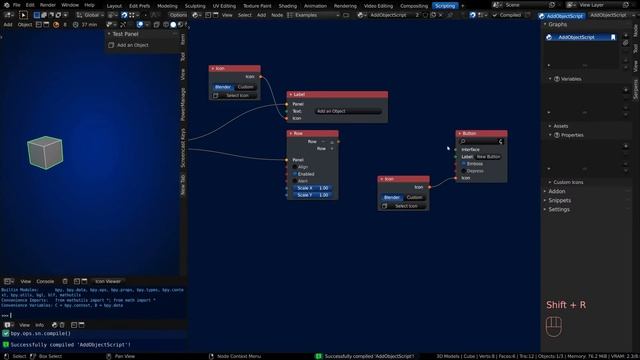
Task: Click the Options button in viewport header
Action: [178, 15]
